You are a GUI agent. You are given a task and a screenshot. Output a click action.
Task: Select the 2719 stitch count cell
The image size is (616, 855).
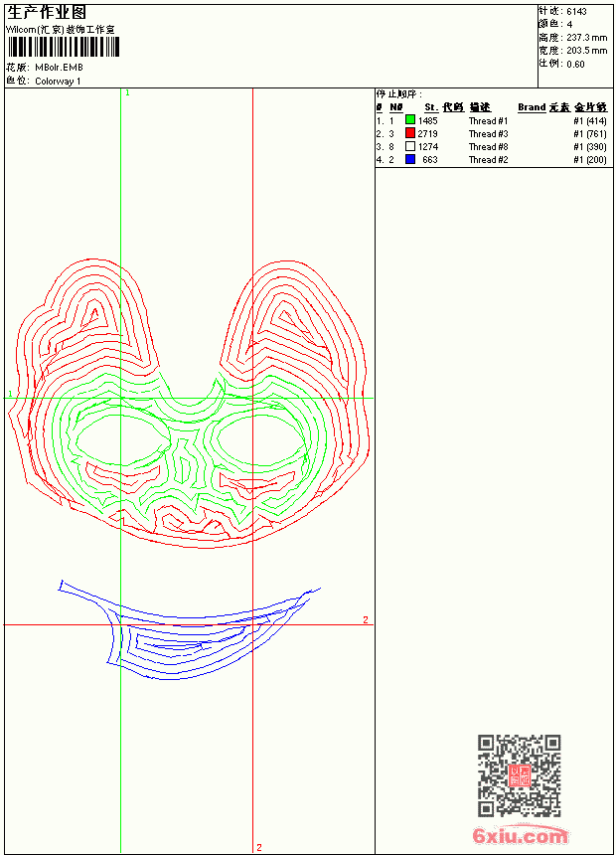pos(428,133)
